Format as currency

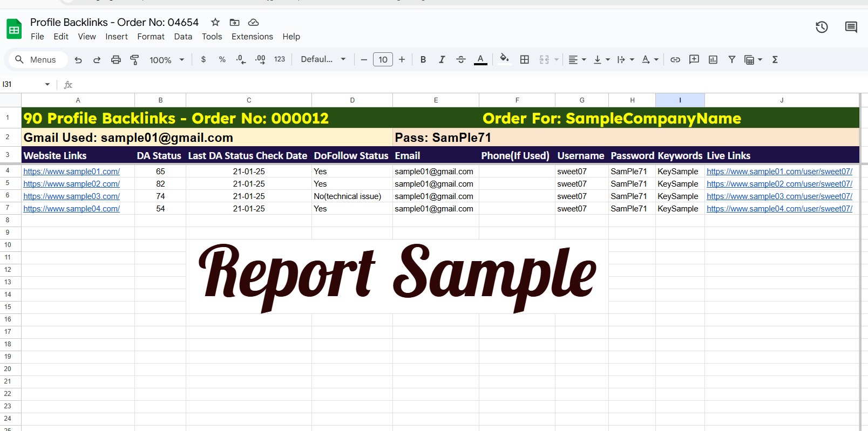point(204,59)
